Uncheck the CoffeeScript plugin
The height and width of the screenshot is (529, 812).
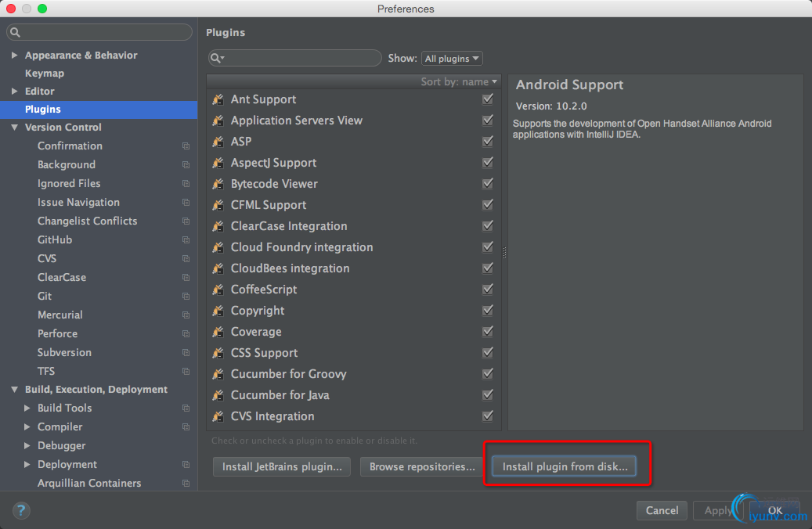click(x=487, y=289)
